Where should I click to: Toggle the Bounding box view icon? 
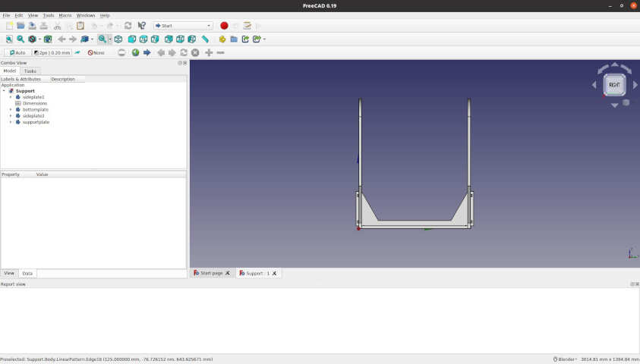pos(48,39)
